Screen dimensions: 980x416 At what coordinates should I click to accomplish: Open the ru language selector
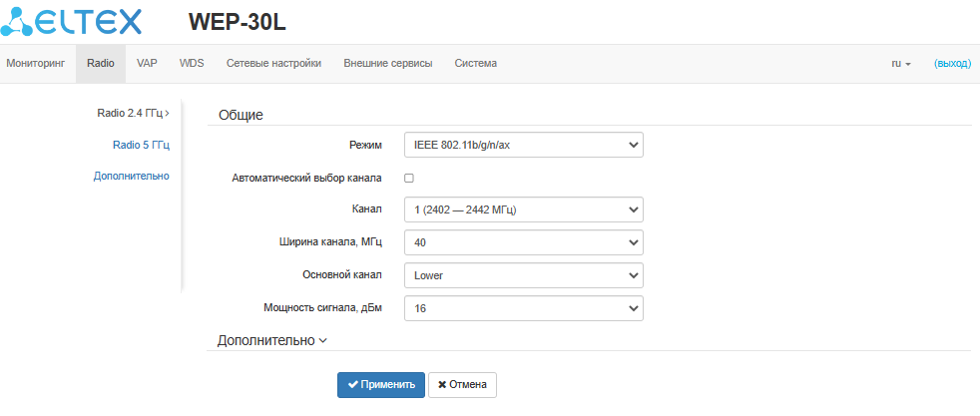[900, 64]
